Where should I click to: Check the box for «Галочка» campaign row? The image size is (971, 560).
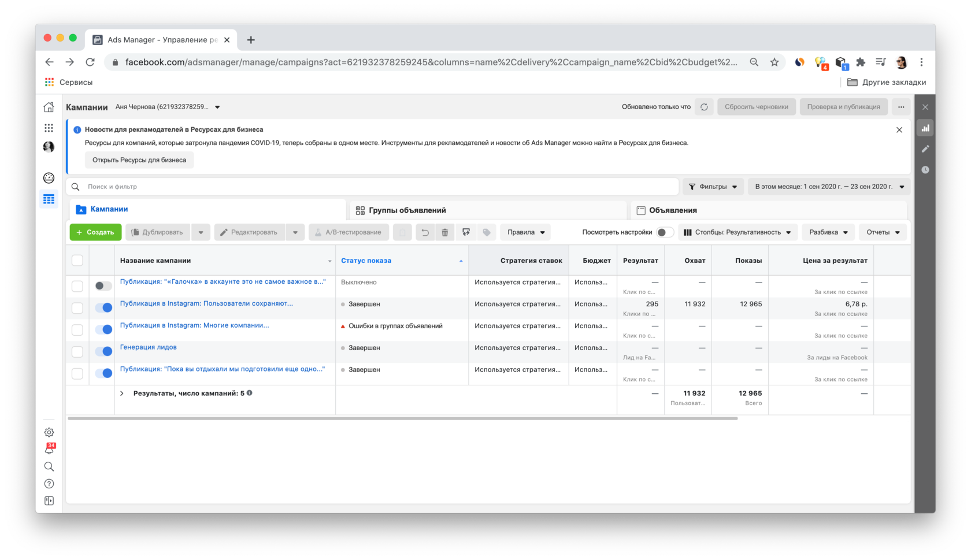(77, 286)
